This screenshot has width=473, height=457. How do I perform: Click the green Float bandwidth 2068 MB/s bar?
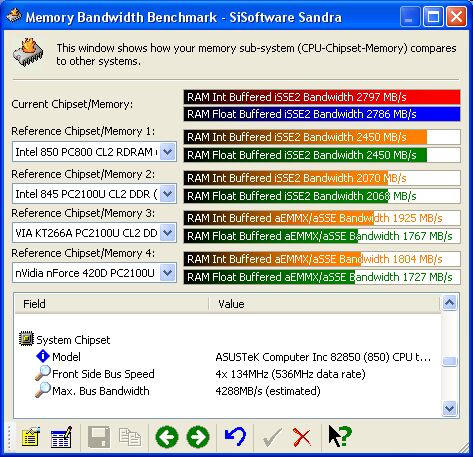tap(322, 196)
